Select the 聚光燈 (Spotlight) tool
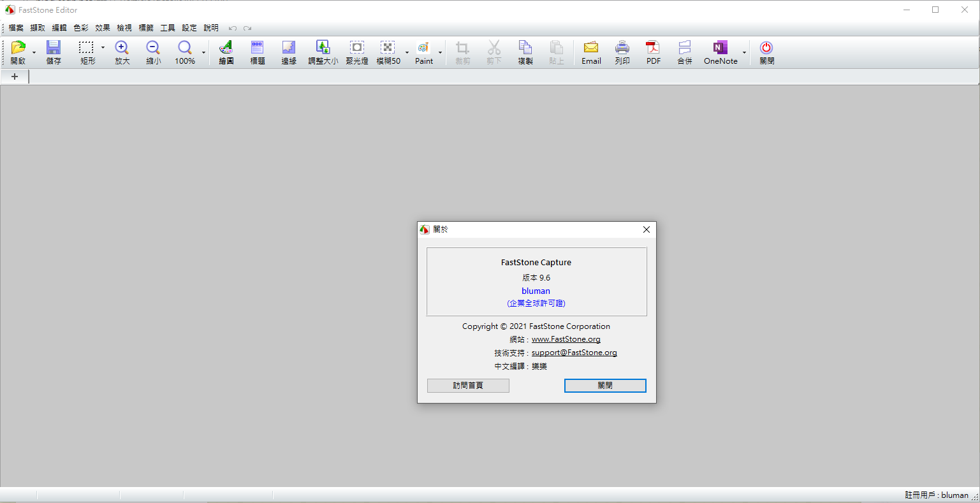 coord(357,48)
